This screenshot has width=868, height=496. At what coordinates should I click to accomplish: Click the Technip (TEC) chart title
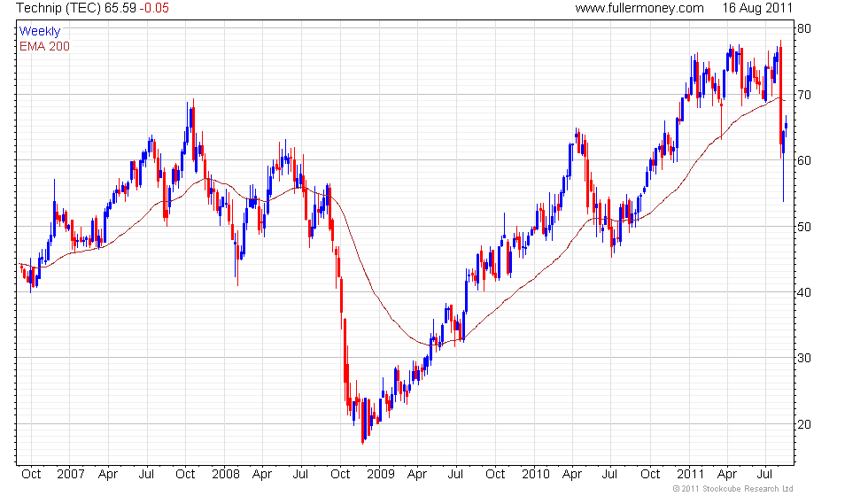click(x=58, y=8)
